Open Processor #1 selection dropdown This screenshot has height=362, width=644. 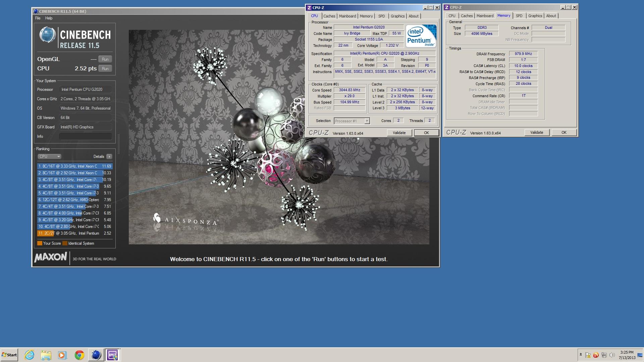352,121
